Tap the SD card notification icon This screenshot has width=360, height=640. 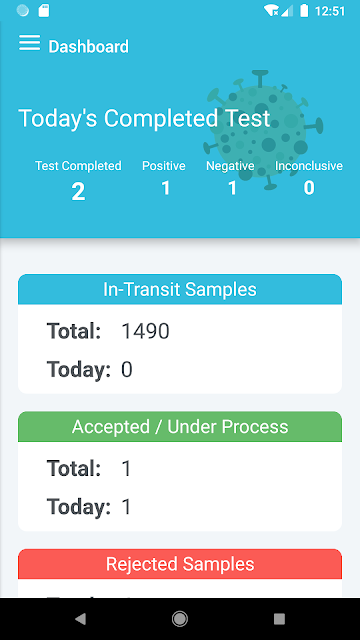click(x=44, y=11)
